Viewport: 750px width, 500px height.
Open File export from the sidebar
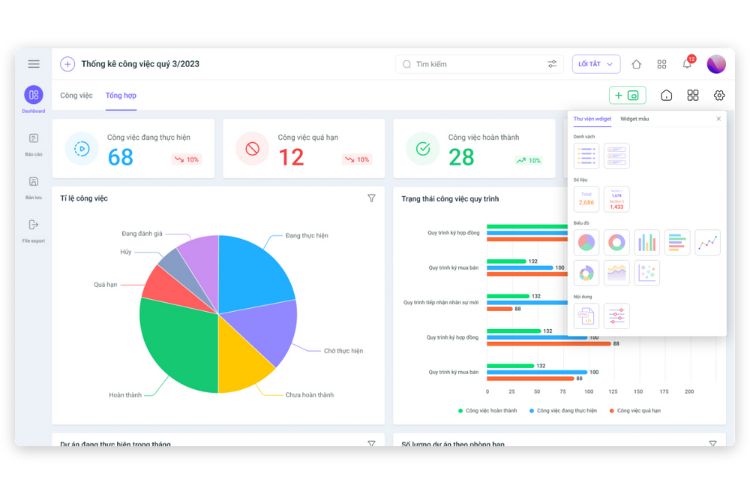(33, 226)
